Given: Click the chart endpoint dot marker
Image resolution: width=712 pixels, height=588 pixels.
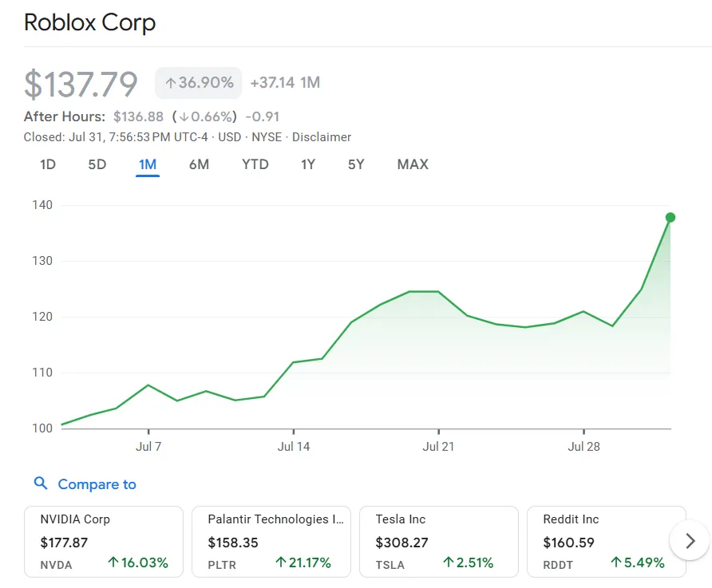Looking at the screenshot, I should (670, 216).
